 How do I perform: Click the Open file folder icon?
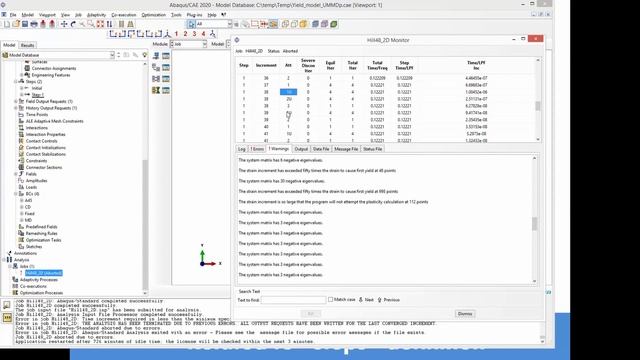tap(16, 24)
